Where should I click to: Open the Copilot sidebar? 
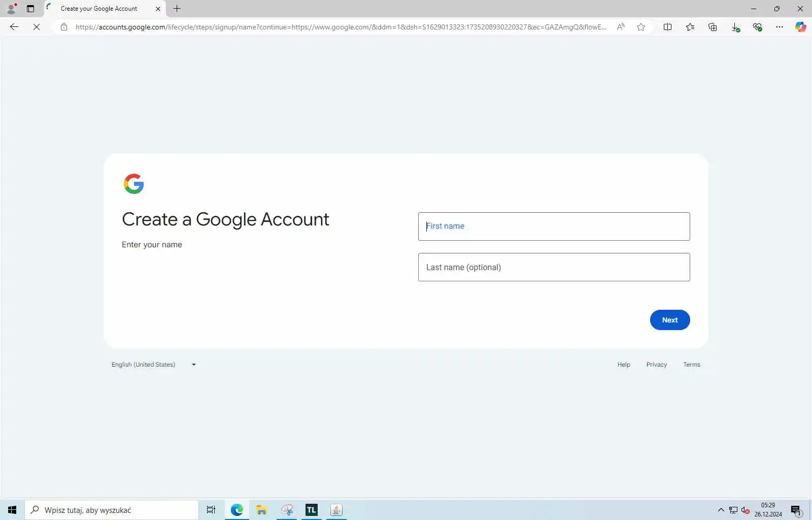pyautogui.click(x=801, y=27)
